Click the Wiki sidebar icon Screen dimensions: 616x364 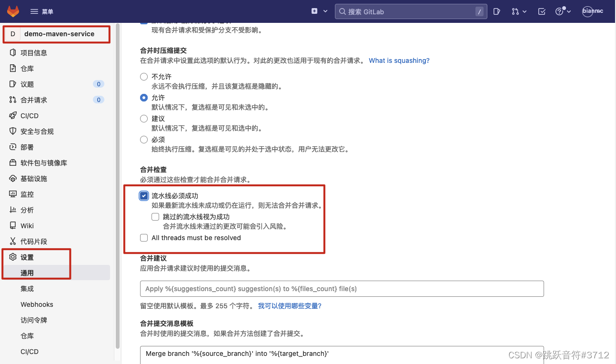click(x=13, y=225)
